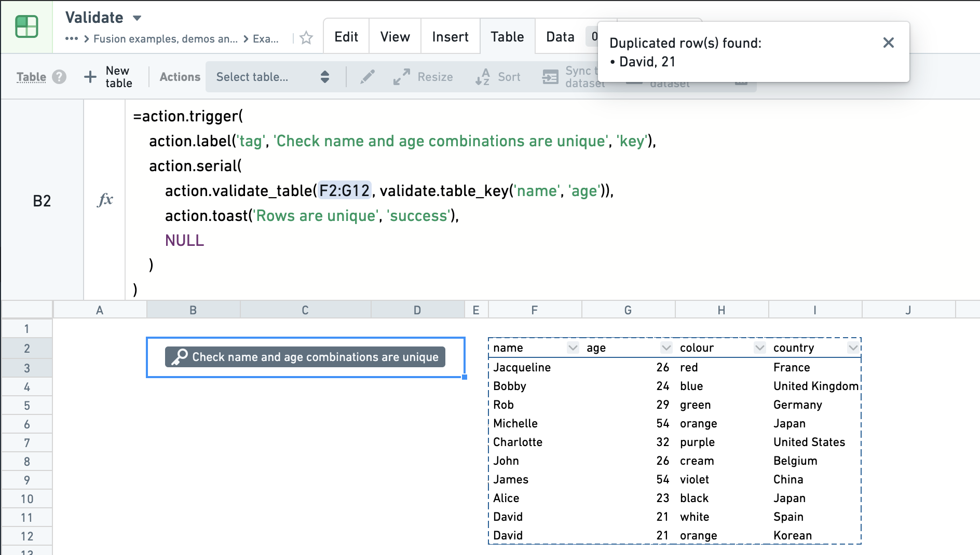This screenshot has height=555, width=980.
Task: Dismiss the duplicated rows toast
Action: coord(888,43)
